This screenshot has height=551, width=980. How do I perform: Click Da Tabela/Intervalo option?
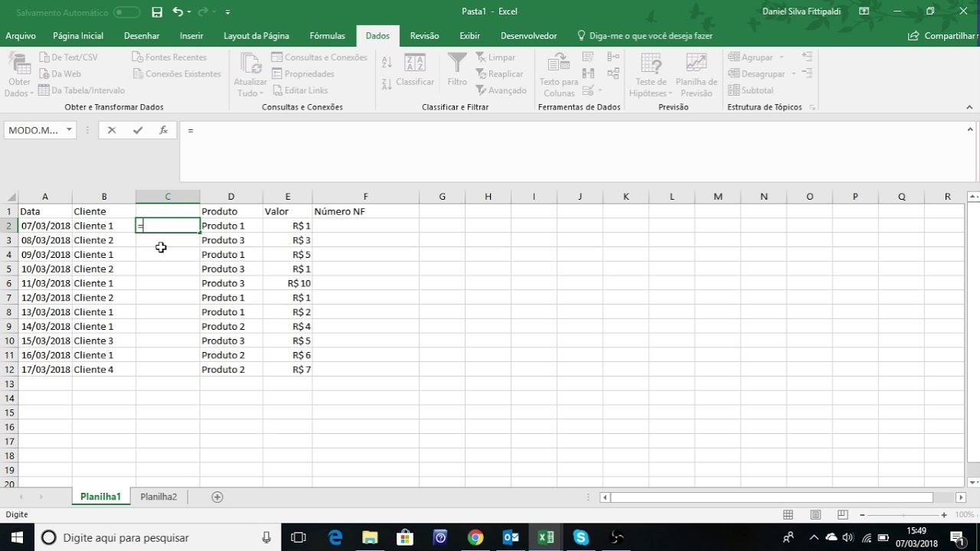pyautogui.click(x=81, y=90)
